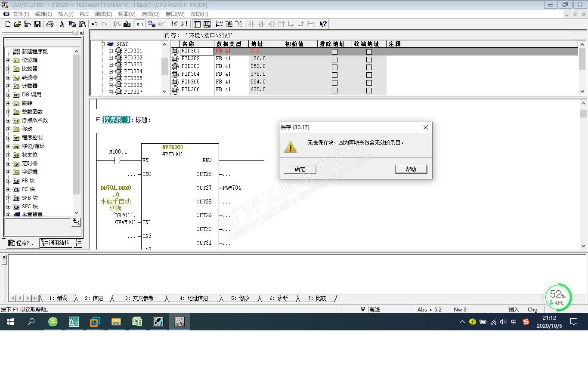Viewport: 588px width, 382px height.
Task: Click 确定 in the save dialog
Action: pyautogui.click(x=300, y=169)
